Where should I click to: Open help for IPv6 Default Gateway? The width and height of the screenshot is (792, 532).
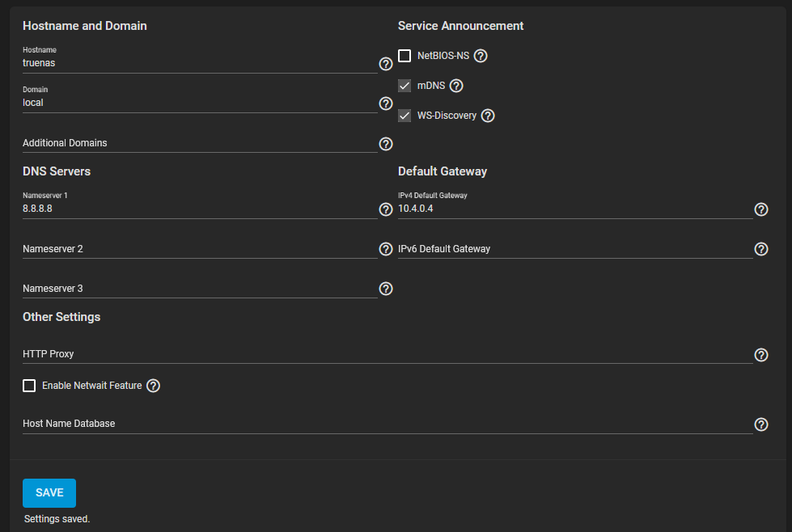coord(760,249)
